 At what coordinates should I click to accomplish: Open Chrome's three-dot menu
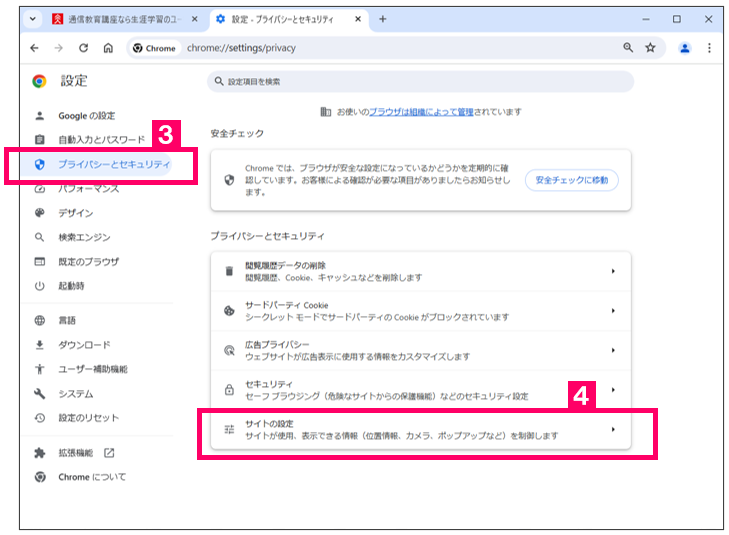click(709, 48)
